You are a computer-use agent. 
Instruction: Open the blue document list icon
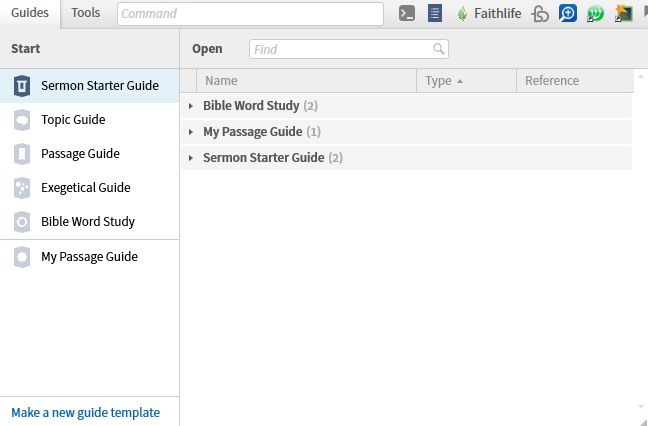click(x=435, y=14)
